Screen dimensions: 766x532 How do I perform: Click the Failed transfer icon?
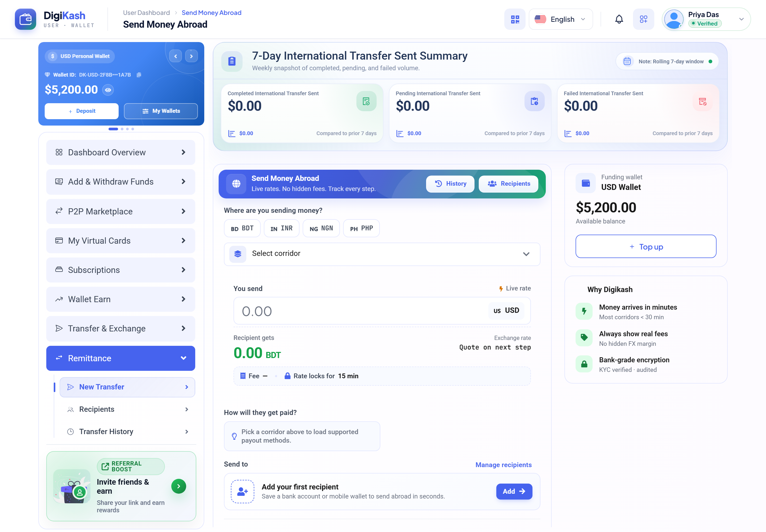[x=702, y=101]
